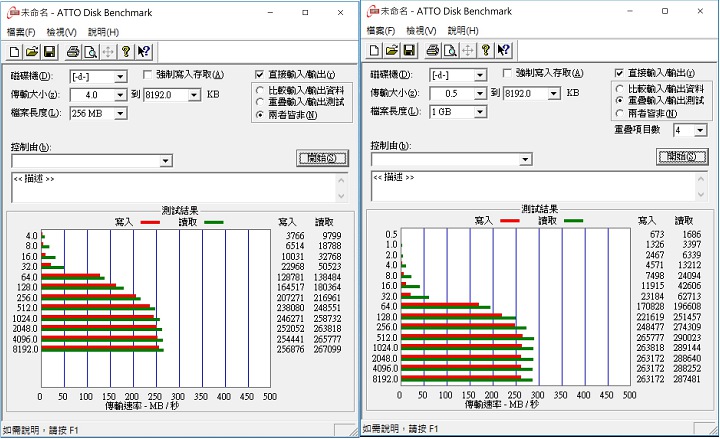
Task: Click ATTO app icon in left title bar
Action: pos(13,13)
